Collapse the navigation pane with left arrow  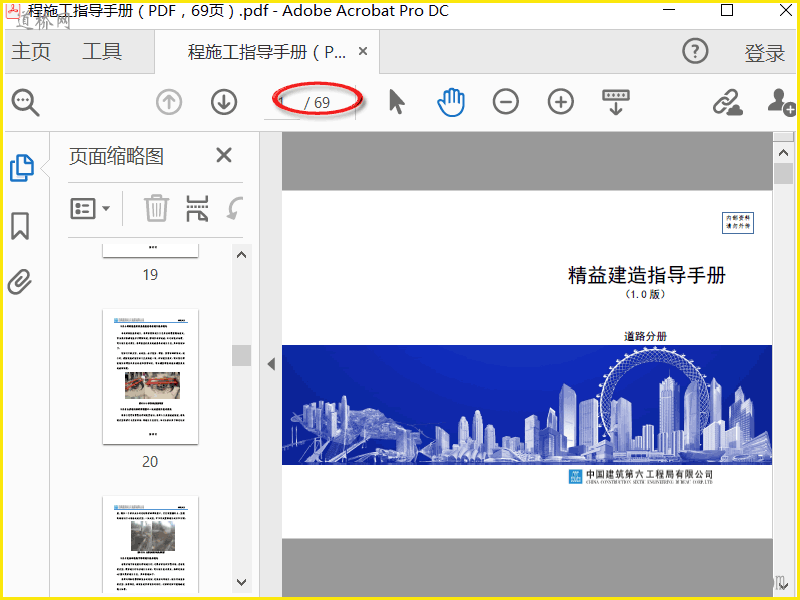click(x=271, y=364)
